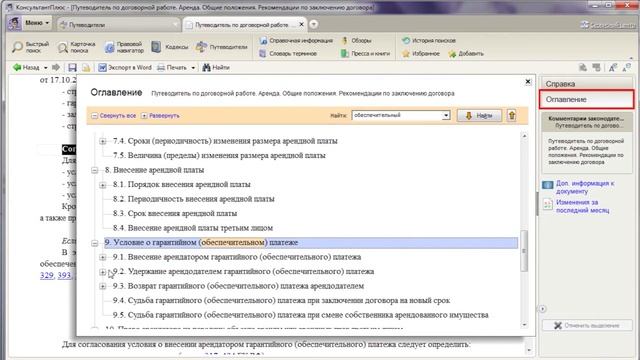
Task: Collapse section 9 Условие о гарантийном платеже
Action: tap(94, 243)
